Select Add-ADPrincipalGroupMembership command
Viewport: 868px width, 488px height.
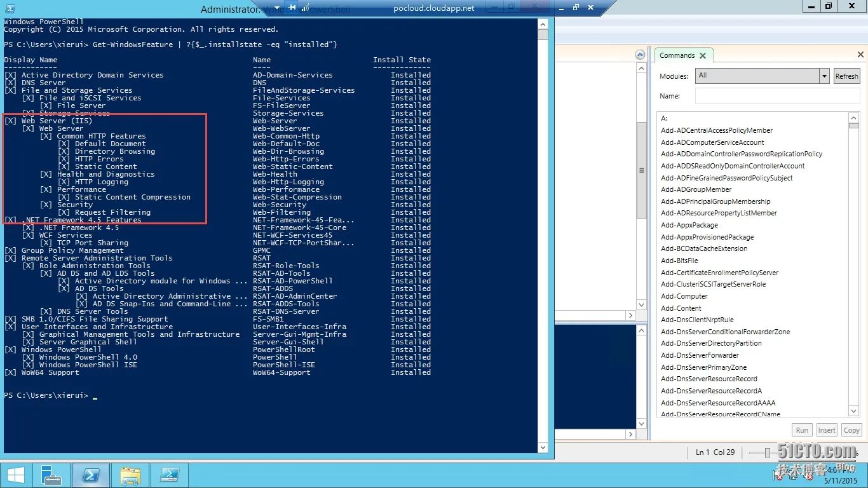pos(715,201)
